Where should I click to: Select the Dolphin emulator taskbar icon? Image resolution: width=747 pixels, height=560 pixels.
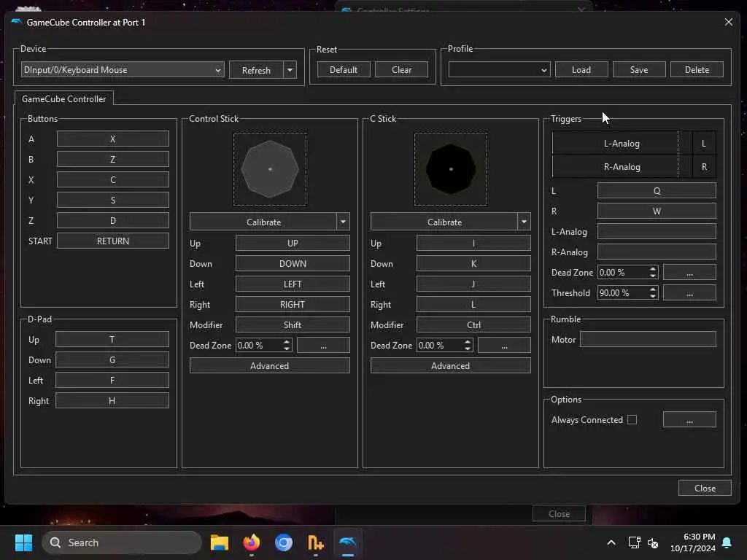(348, 542)
